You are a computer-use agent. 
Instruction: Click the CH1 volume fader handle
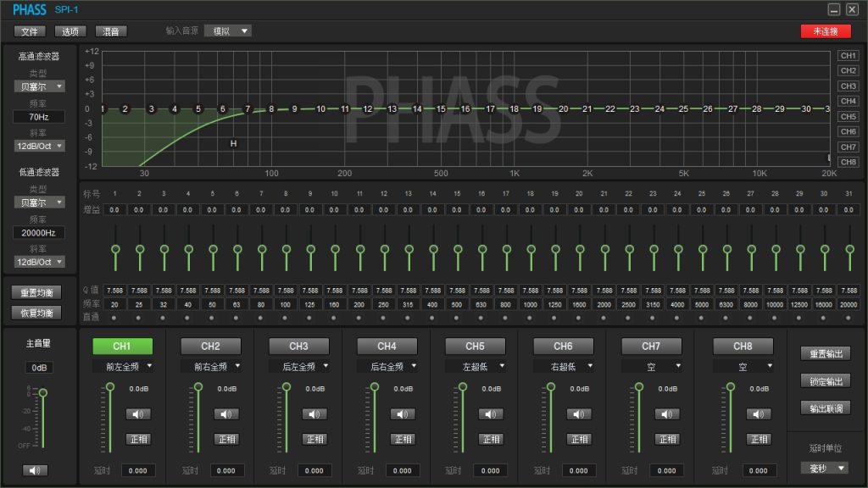(110, 386)
